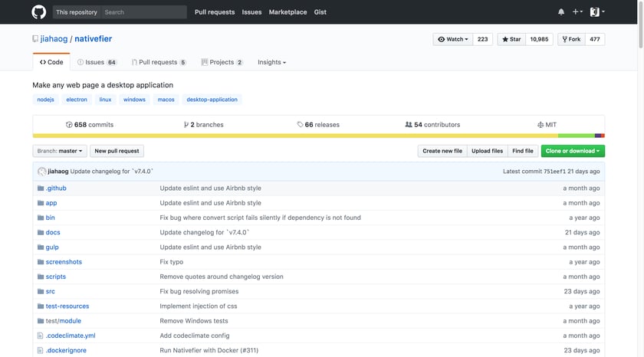Open the nativefier repository name link

[94, 39]
